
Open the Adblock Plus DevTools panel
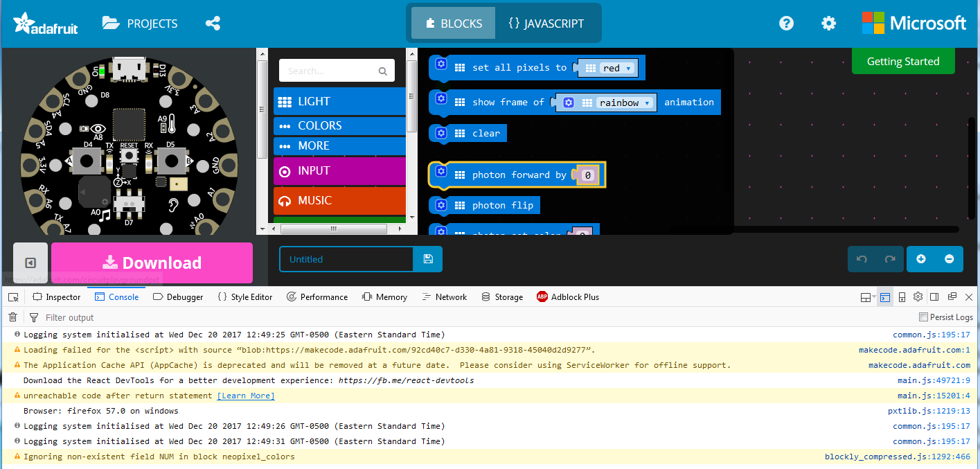[x=568, y=297]
